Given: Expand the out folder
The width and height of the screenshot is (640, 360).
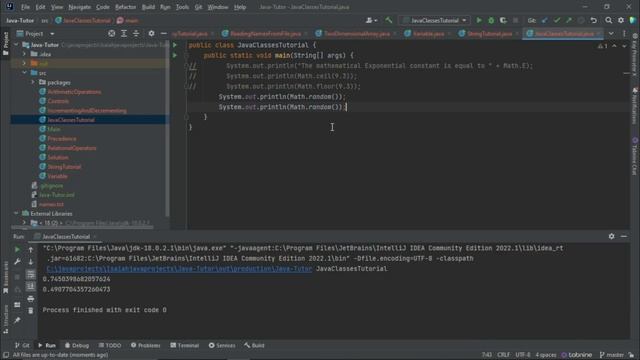Looking at the screenshot, I should tap(24, 63).
